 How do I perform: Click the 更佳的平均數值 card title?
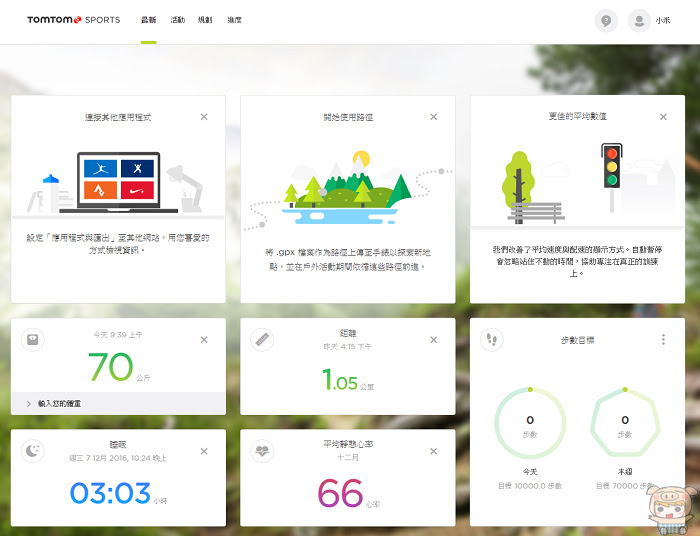point(578,116)
